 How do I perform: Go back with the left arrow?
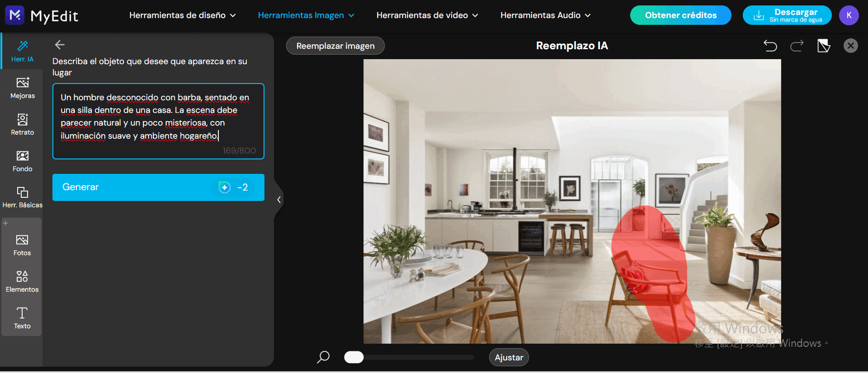click(60, 45)
